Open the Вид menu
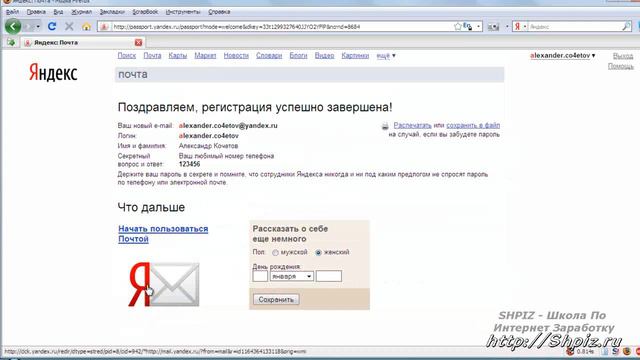 point(58,12)
